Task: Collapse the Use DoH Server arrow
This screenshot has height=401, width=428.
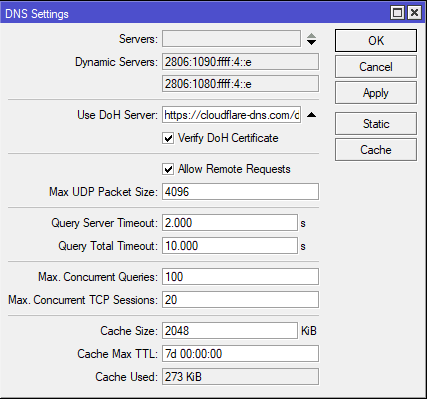Action: 311,115
